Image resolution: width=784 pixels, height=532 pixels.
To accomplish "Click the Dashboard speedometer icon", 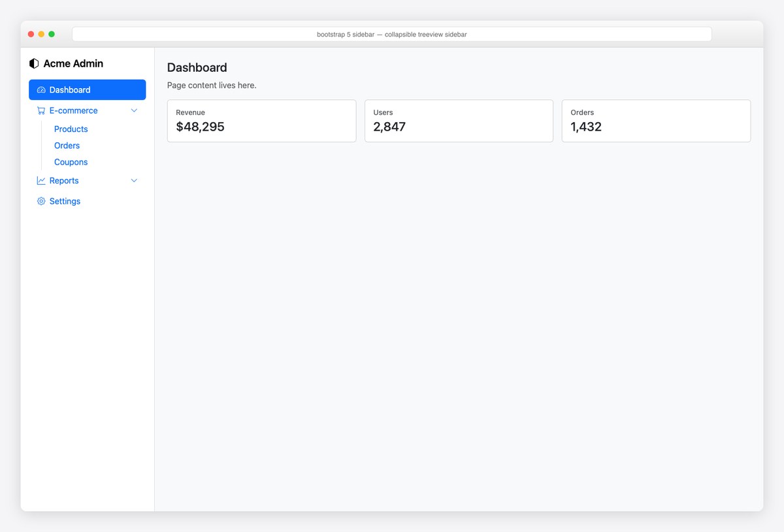I will coord(41,90).
